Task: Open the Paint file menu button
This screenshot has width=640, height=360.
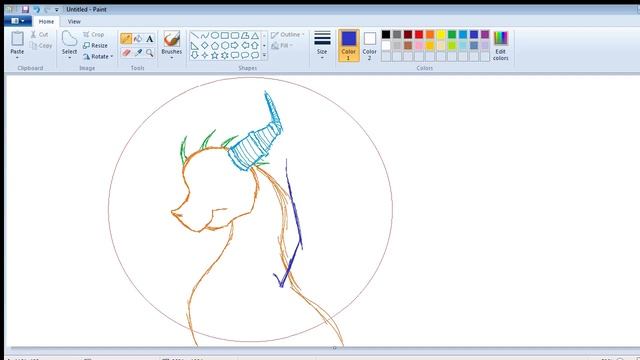Action: (x=18, y=21)
